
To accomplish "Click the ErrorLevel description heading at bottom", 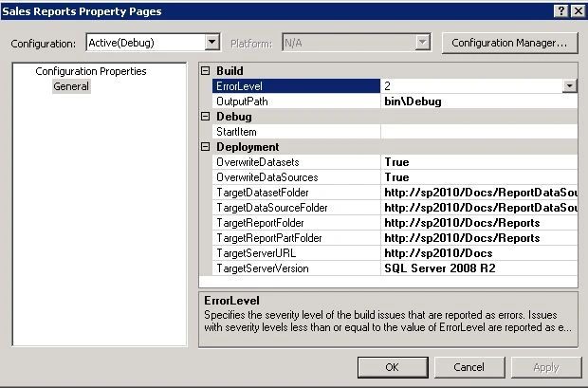I will point(231,301).
